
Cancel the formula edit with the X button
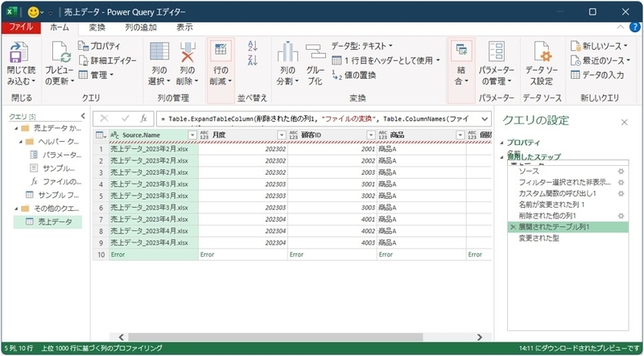pyautogui.click(x=104, y=119)
